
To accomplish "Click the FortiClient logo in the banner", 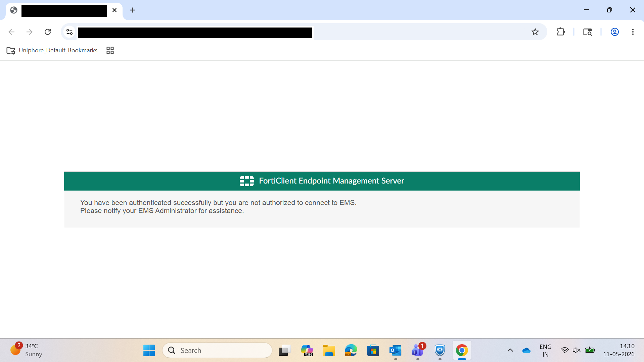I will tap(246, 181).
